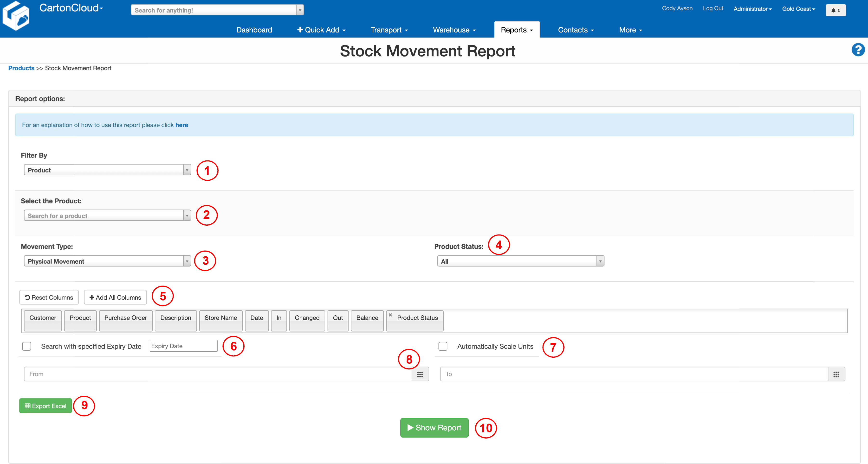Open the Warehouse menu
Viewport: 868px width, 464px height.
tap(454, 30)
